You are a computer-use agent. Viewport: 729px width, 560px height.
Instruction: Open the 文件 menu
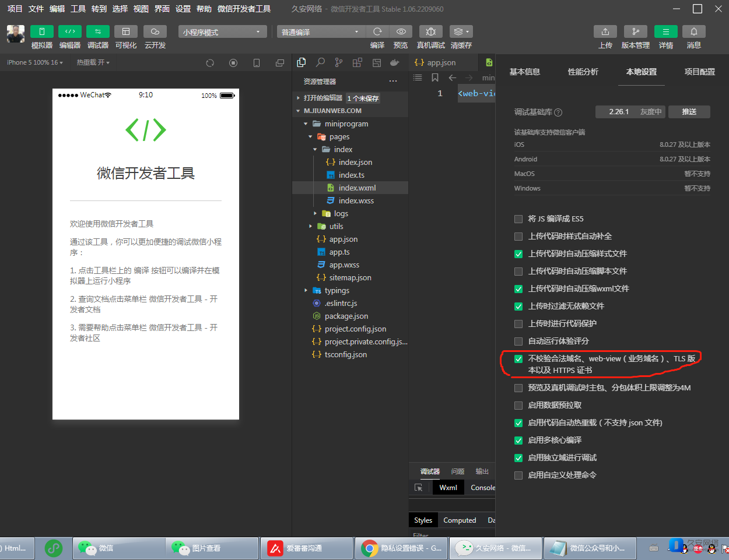click(36, 9)
